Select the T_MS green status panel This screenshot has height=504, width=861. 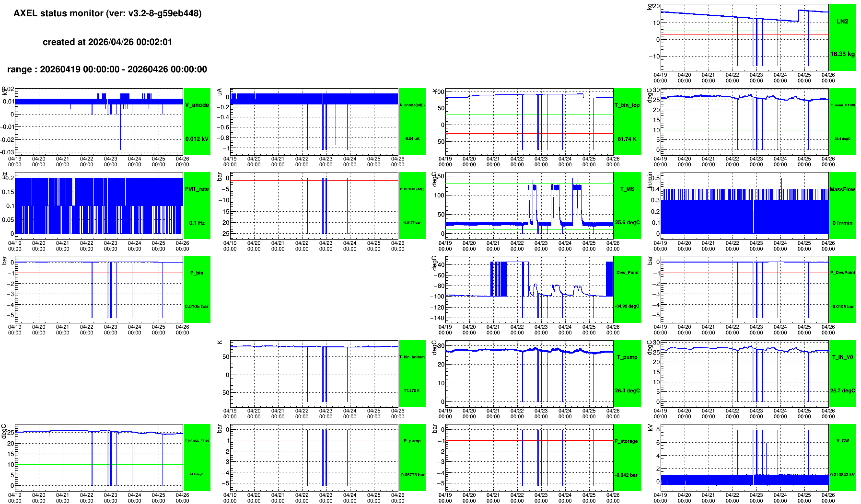click(x=627, y=206)
